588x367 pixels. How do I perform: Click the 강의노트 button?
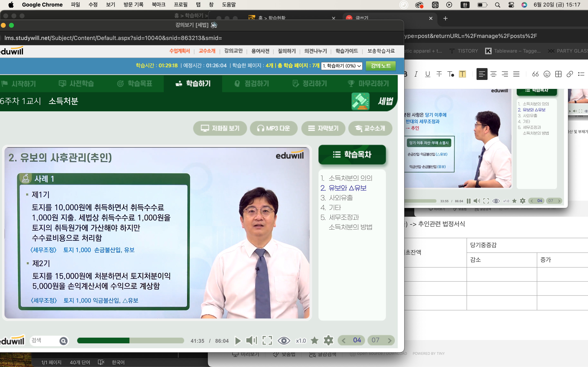point(381,66)
